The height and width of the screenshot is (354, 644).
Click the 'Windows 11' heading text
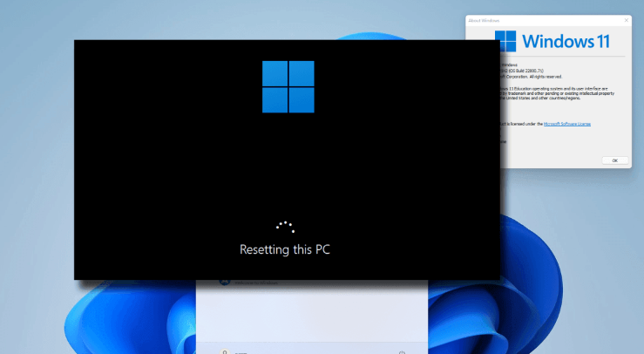566,42
